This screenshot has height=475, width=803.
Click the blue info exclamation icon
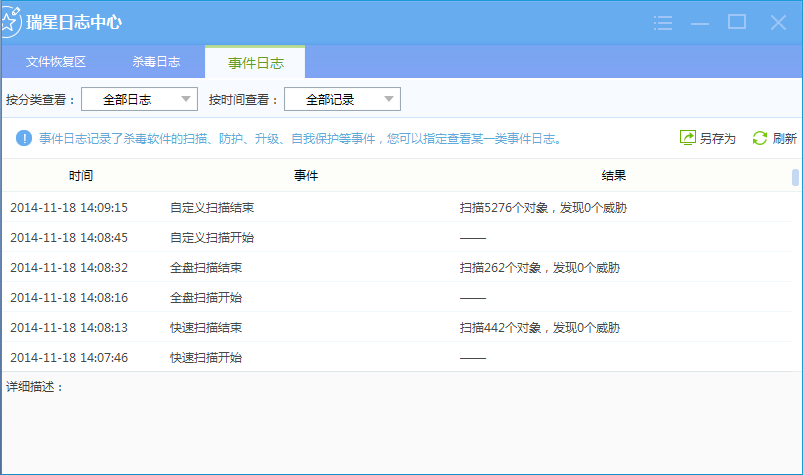coord(24,138)
